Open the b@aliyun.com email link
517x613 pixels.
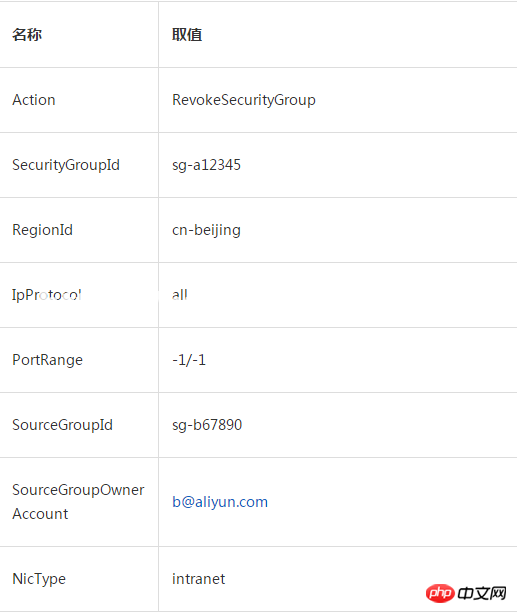220,502
